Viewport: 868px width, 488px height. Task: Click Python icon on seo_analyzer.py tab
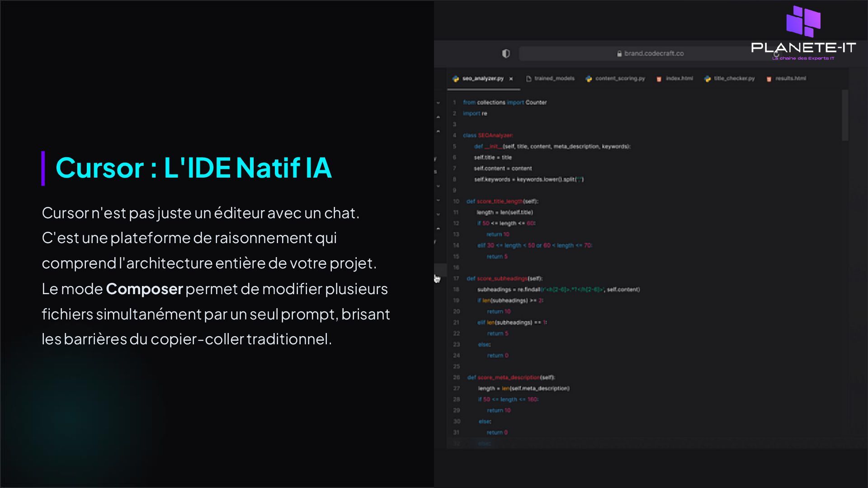coord(456,79)
